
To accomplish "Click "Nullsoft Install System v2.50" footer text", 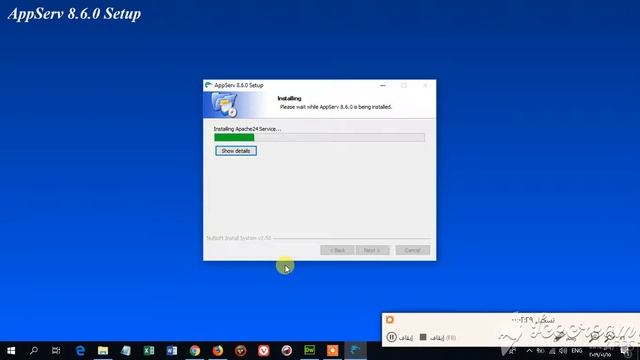I will click(238, 238).
